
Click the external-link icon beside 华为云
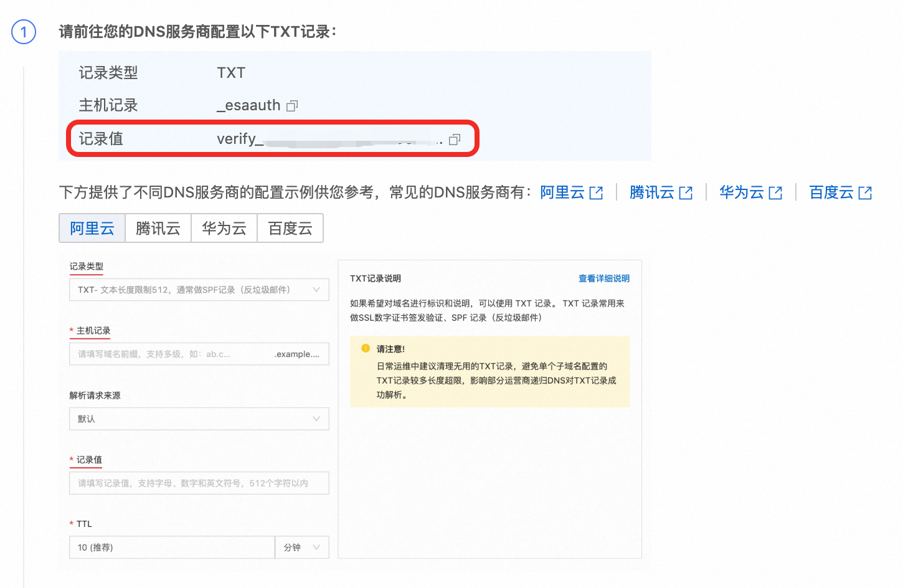775,193
